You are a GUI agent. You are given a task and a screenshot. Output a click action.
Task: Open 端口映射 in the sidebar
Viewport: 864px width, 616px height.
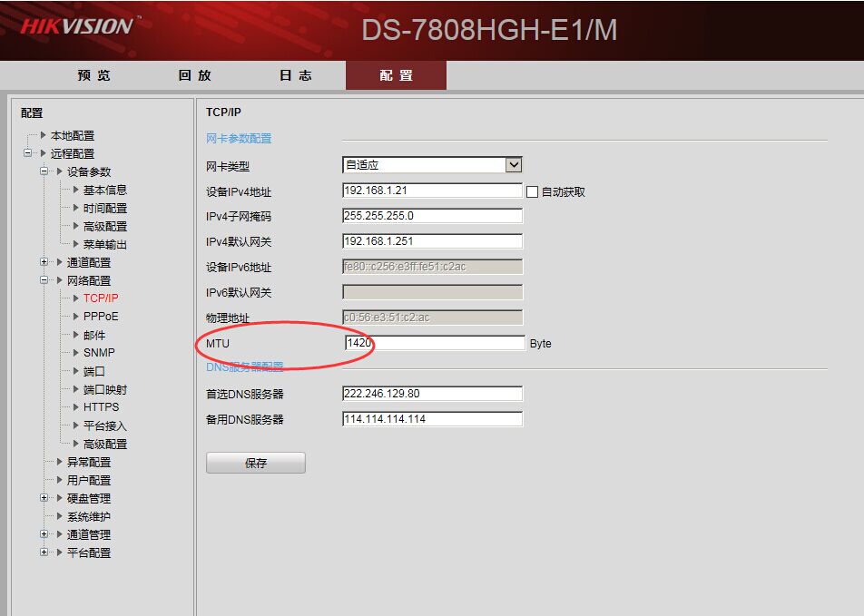tap(104, 389)
